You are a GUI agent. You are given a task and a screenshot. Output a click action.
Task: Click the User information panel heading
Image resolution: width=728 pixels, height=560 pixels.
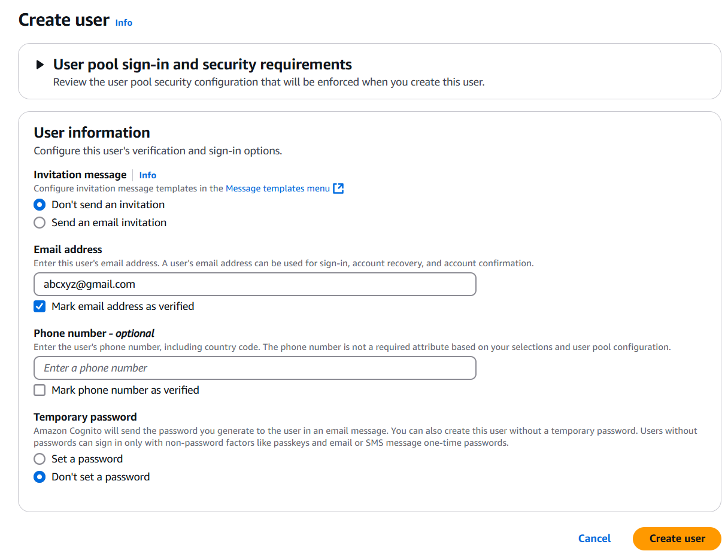[92, 133]
